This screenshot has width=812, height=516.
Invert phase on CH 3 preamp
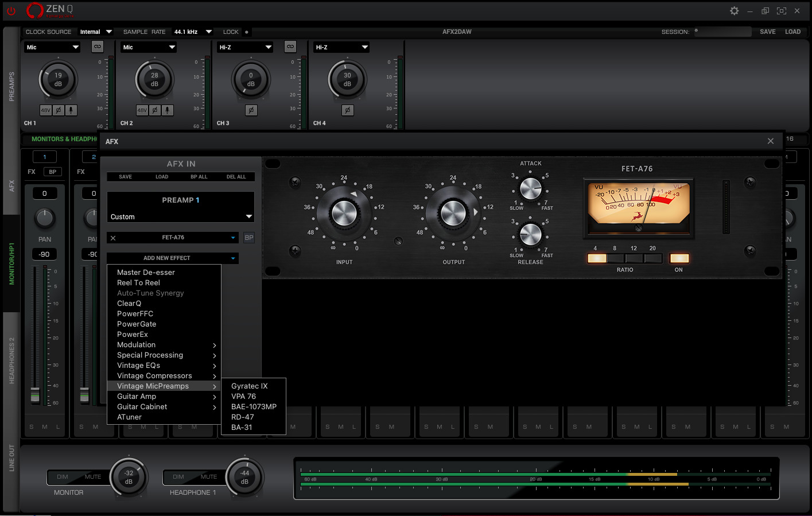pos(251,110)
